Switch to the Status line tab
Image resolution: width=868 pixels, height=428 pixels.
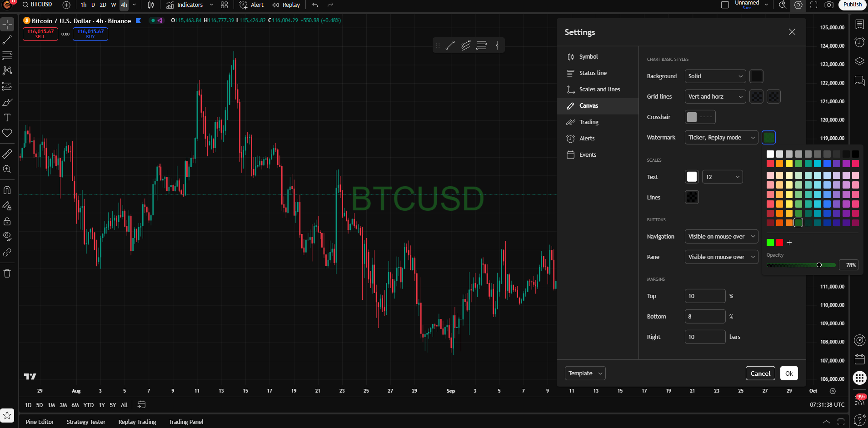[598, 73]
